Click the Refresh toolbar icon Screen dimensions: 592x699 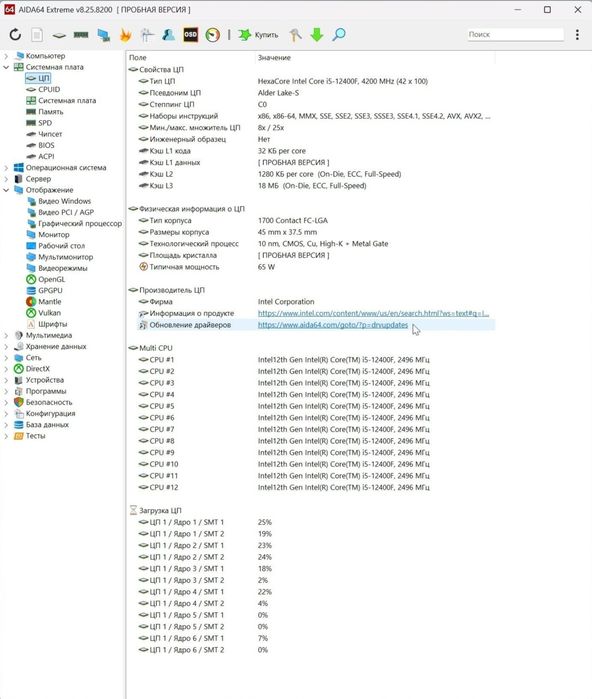click(15, 34)
